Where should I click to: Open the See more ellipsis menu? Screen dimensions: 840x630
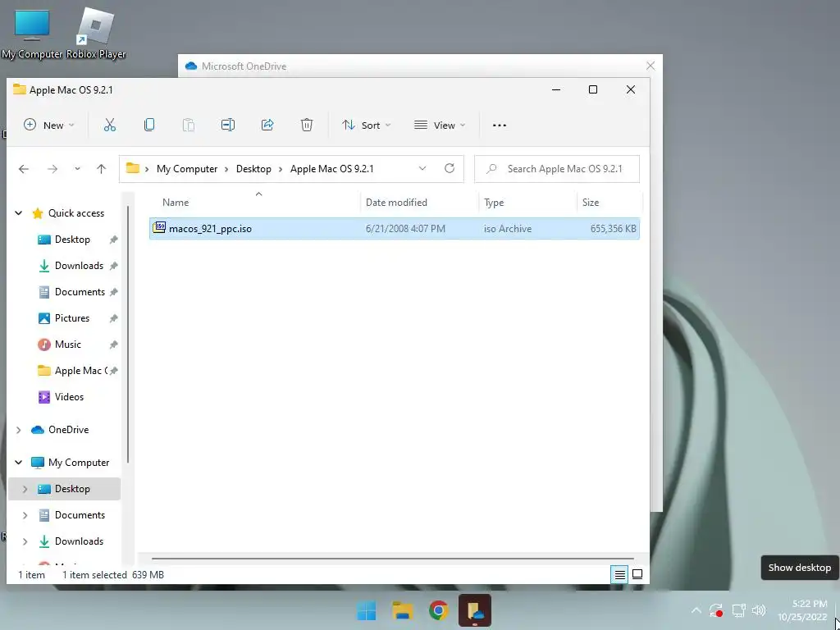[x=500, y=126]
